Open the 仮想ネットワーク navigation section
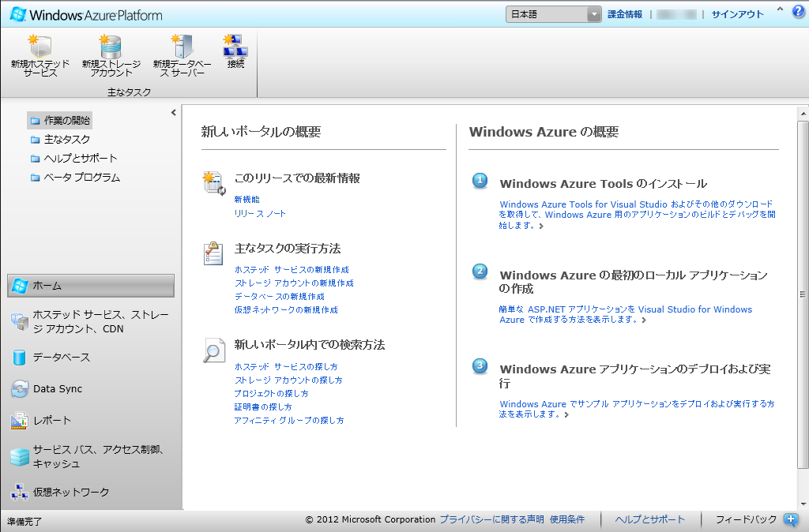The image size is (809, 532). 91,492
